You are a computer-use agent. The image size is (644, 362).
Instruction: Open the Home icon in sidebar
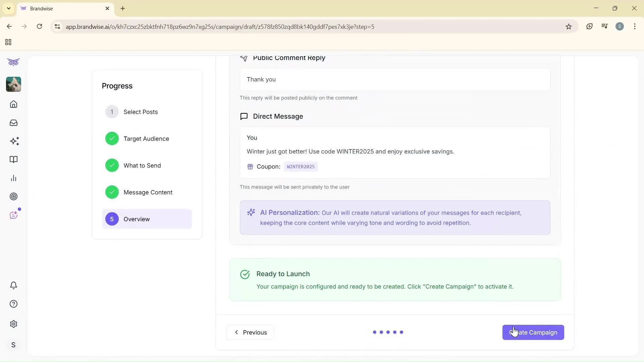tap(13, 104)
